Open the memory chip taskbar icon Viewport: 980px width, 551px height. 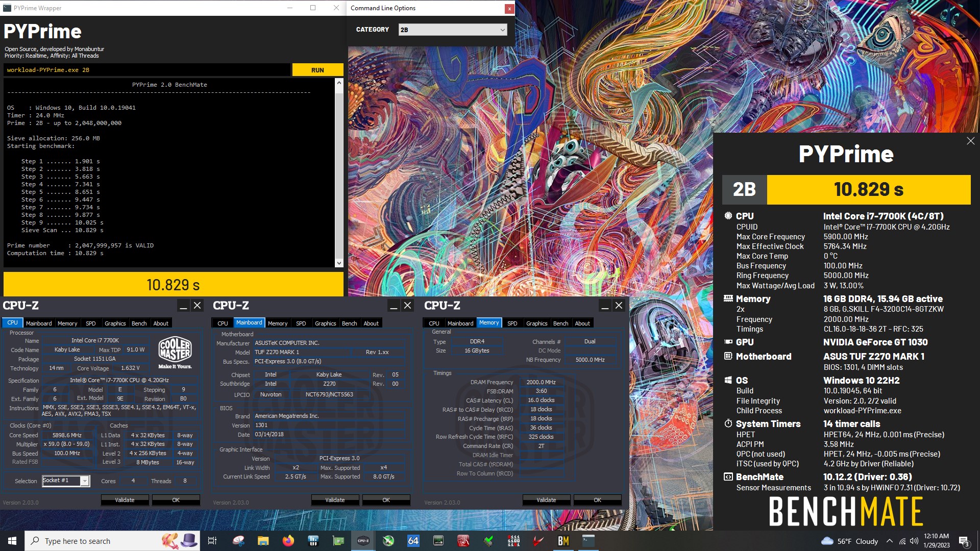(x=438, y=541)
